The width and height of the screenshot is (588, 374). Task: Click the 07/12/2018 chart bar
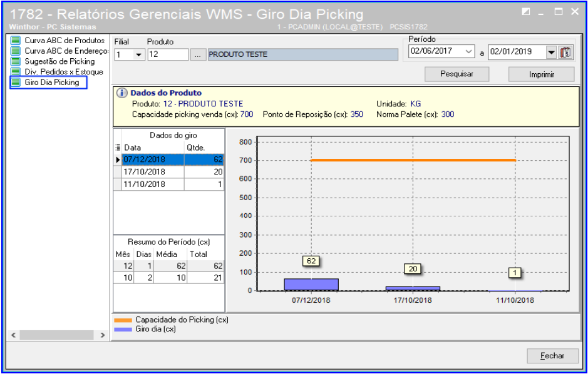[x=311, y=285]
